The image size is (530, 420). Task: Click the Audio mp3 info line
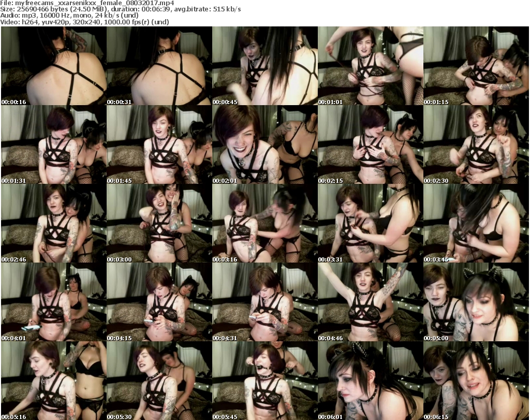(x=69, y=15)
